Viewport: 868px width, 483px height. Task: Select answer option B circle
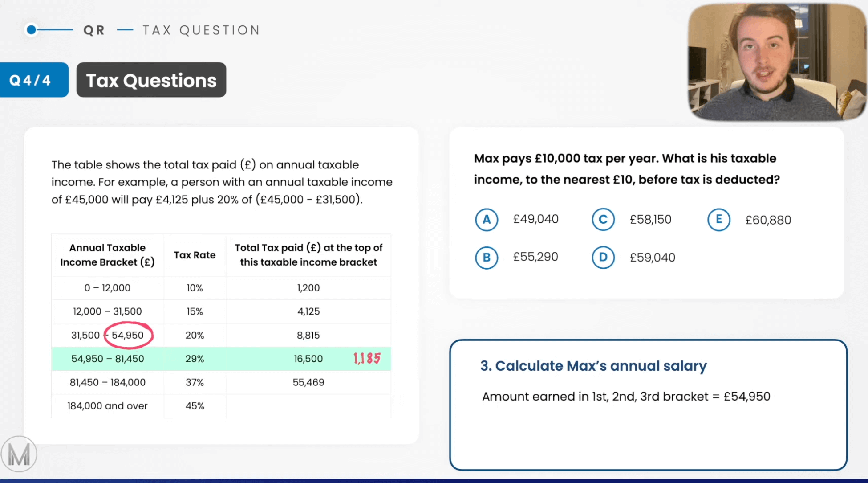pyautogui.click(x=486, y=258)
